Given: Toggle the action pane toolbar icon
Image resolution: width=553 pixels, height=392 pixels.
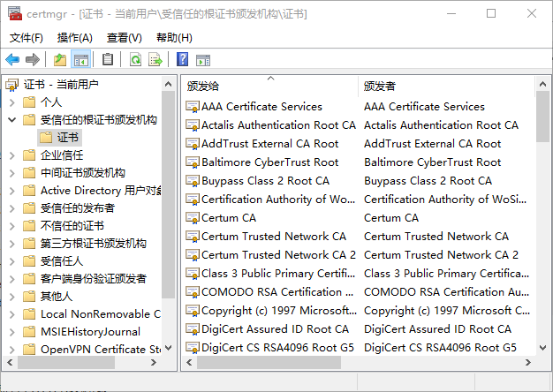Looking at the screenshot, I should click(x=202, y=59).
